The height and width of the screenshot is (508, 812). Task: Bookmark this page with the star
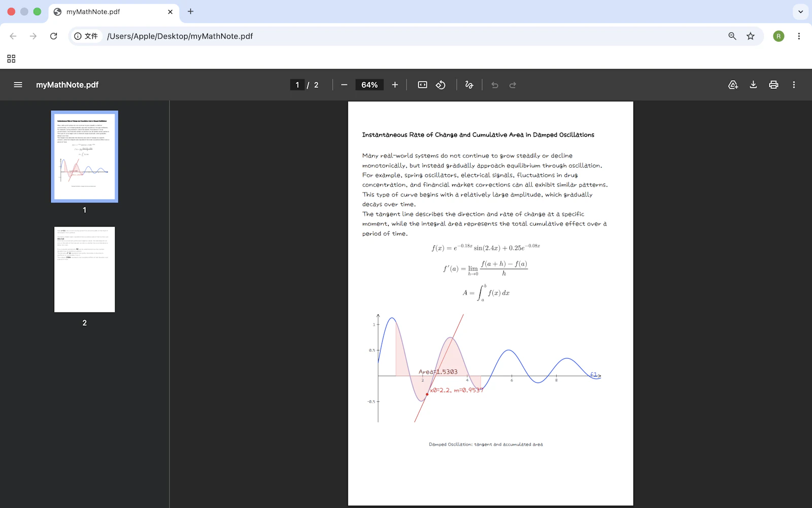pos(751,36)
